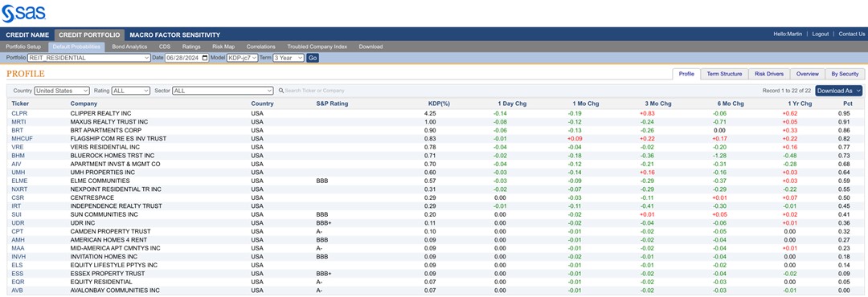Open Risk Map
The image size is (868, 297).
coord(223,47)
